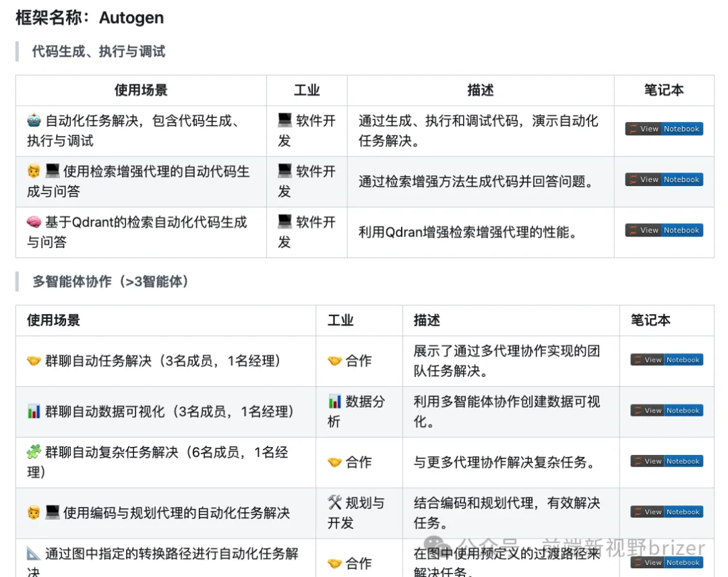Click text 通过生成、执行和调试代码，演示自动化任务解决。

tap(478, 131)
